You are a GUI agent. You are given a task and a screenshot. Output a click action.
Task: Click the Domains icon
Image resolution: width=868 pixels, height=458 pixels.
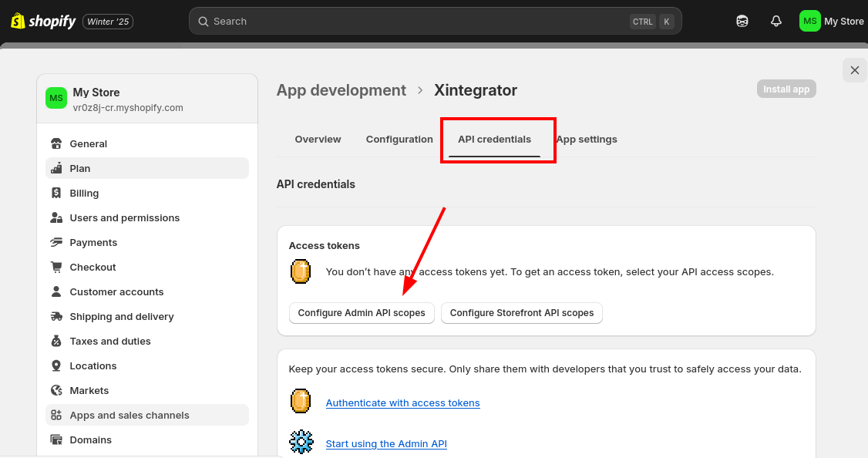tap(56, 439)
